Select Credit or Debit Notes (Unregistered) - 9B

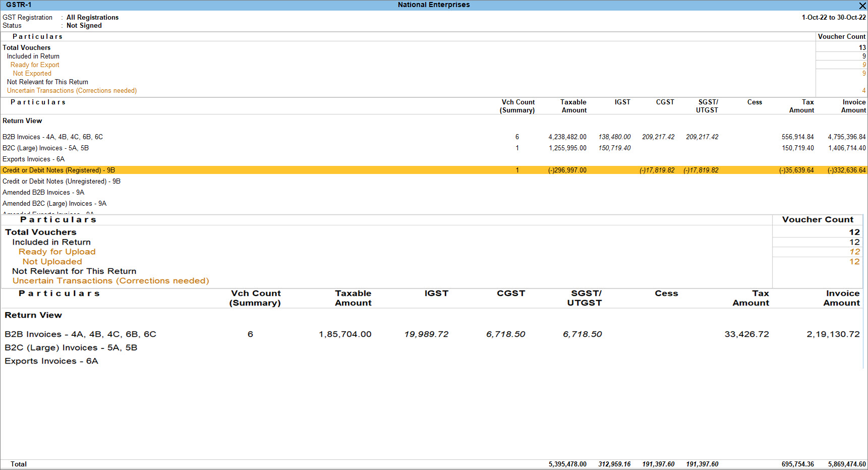(61, 182)
